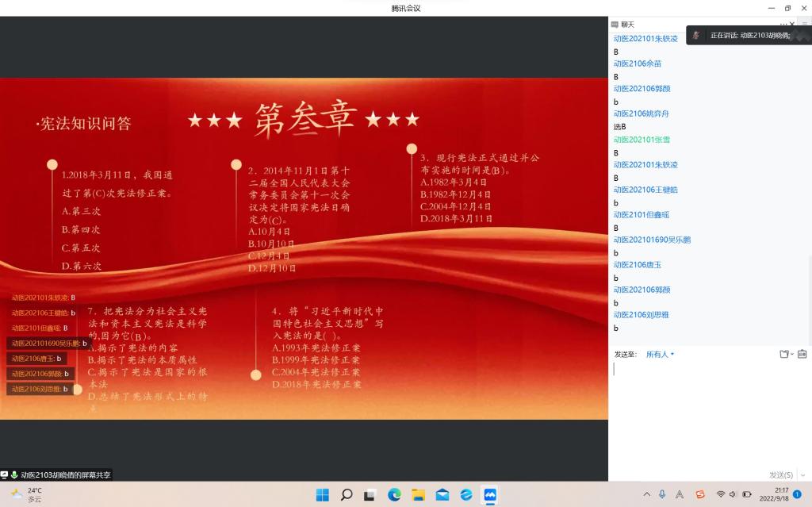The width and height of the screenshot is (812, 507).
Task: Open the Mail app from the taskbar
Action: coord(442,495)
